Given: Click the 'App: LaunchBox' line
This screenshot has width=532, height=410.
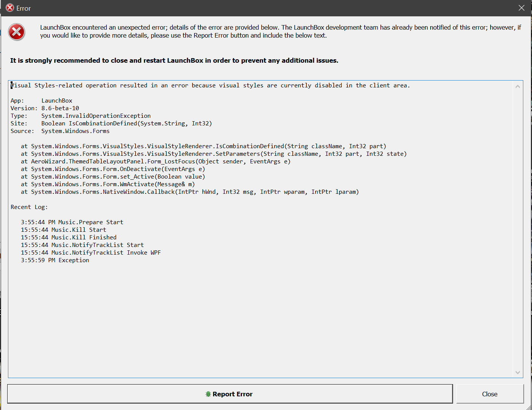Looking at the screenshot, I should tap(41, 101).
